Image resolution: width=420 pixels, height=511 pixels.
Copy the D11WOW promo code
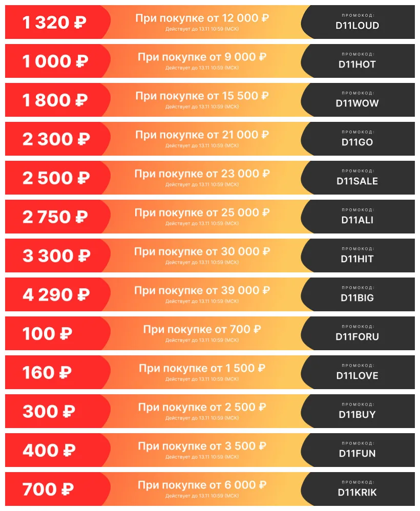358,103
